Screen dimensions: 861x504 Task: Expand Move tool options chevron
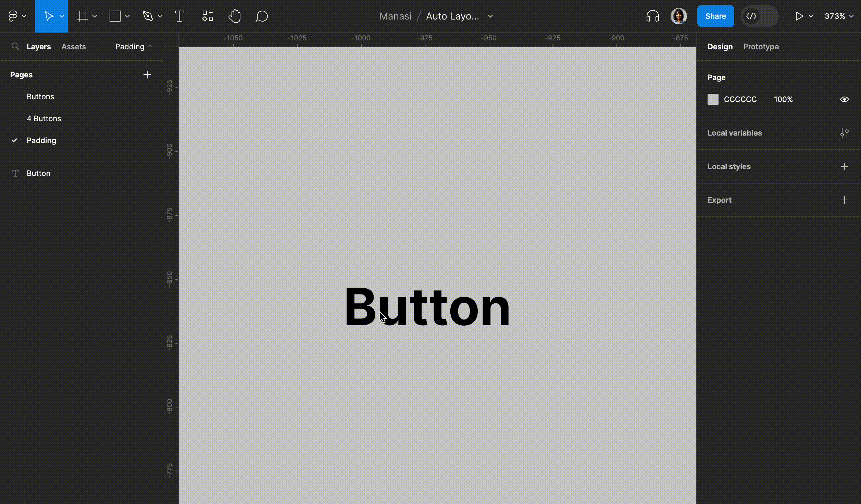tap(62, 16)
